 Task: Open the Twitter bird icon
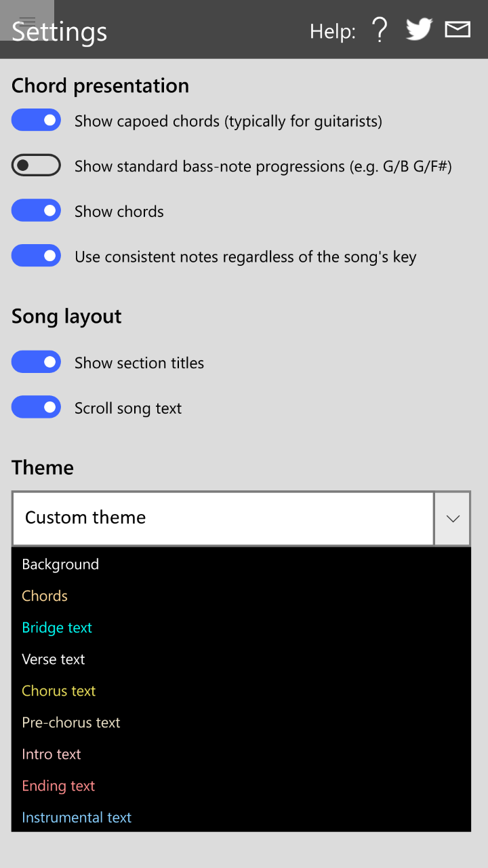pos(419,30)
